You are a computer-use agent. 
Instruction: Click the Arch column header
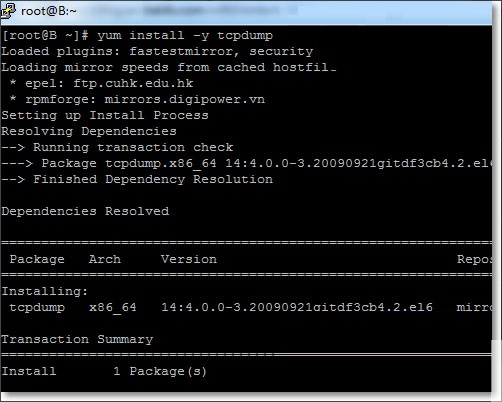(x=105, y=259)
